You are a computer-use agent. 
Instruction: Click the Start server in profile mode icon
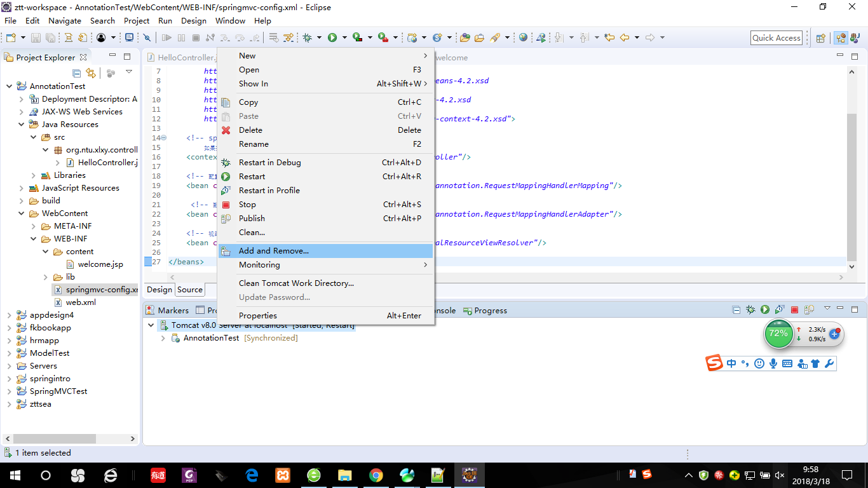tap(780, 310)
